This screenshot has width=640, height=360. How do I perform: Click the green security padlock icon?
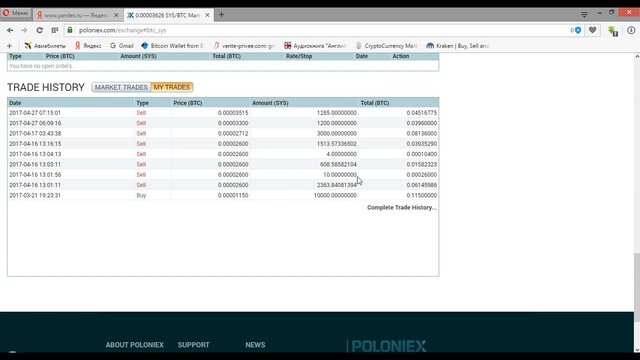coord(70,30)
